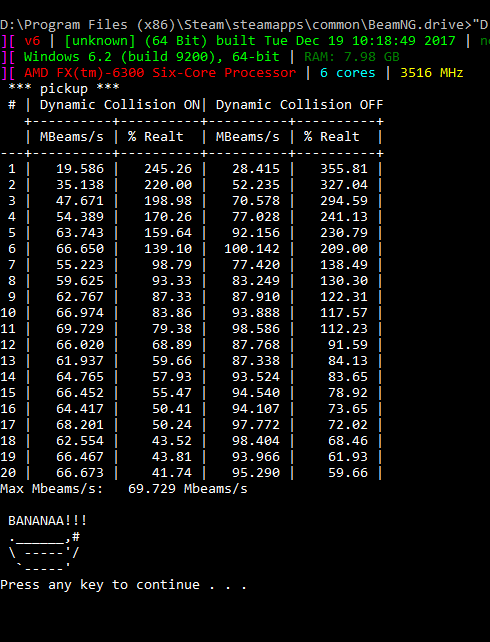Click the value '77.028' in row 4
490x642 pixels.
pyautogui.click(x=256, y=217)
